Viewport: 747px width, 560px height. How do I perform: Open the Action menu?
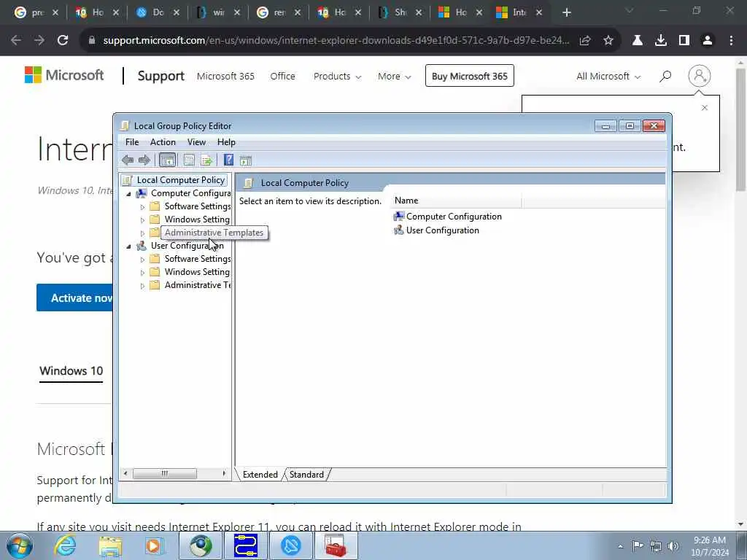[x=163, y=142]
